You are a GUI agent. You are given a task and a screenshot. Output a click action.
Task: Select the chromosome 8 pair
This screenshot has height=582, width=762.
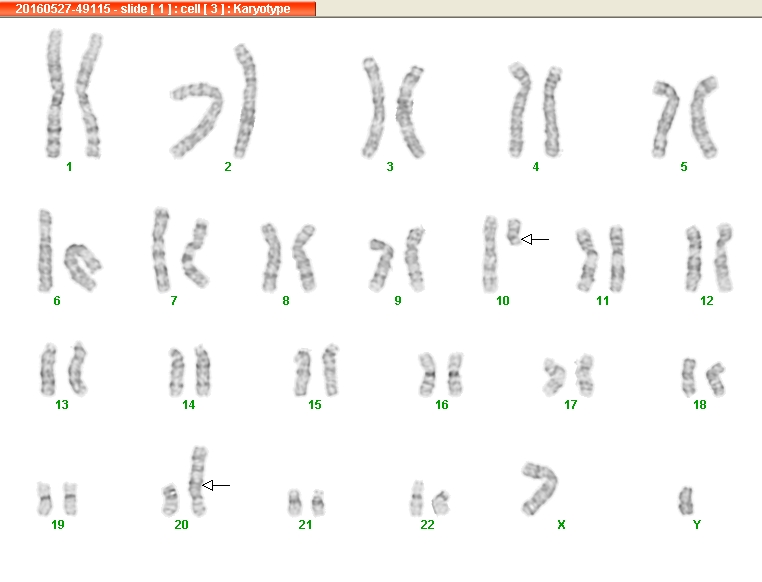[289, 257]
